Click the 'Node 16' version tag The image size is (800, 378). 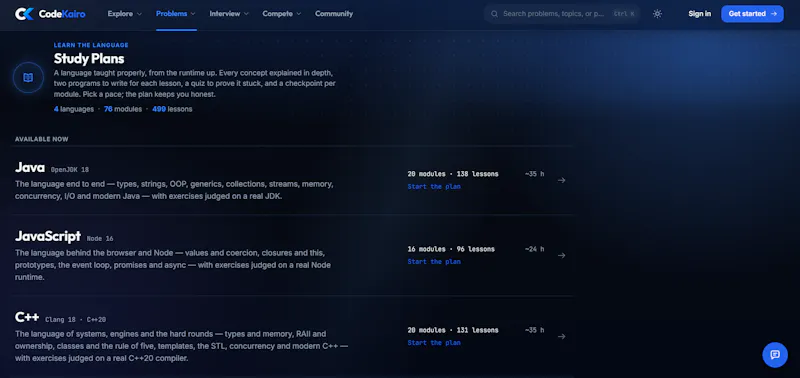tap(100, 238)
